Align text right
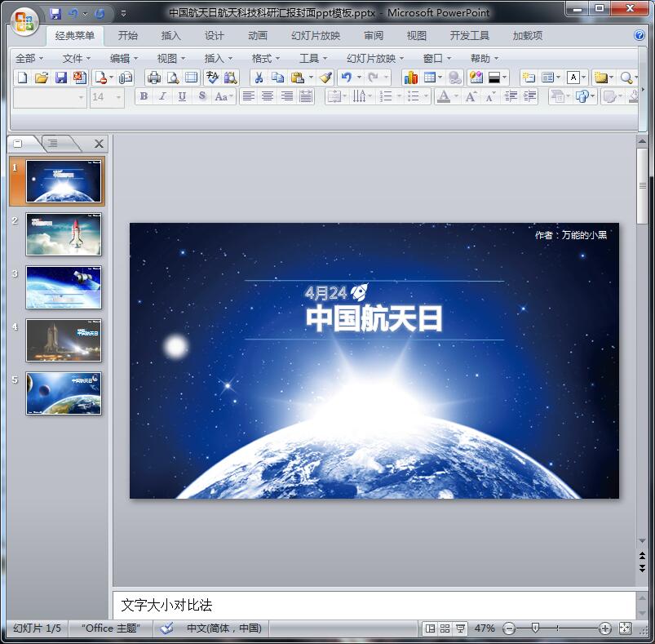 point(286,96)
